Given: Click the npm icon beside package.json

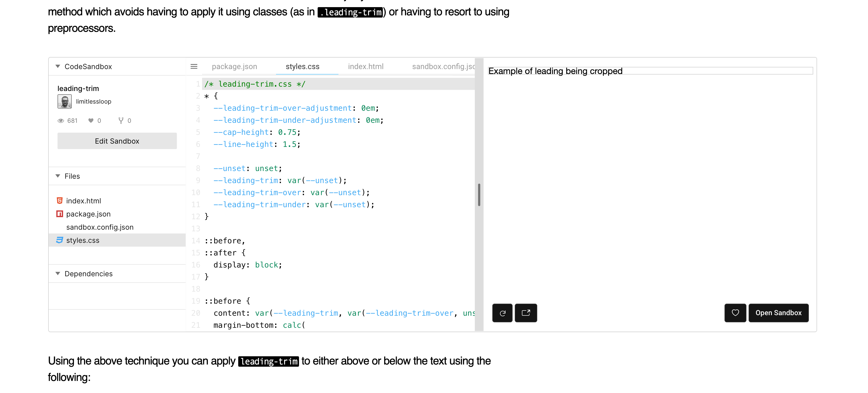Looking at the screenshot, I should pos(60,214).
